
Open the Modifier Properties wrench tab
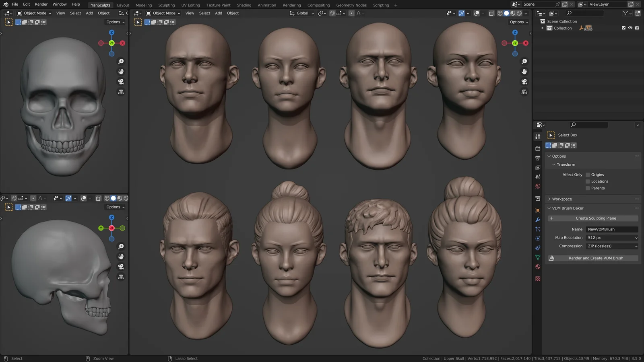click(538, 220)
